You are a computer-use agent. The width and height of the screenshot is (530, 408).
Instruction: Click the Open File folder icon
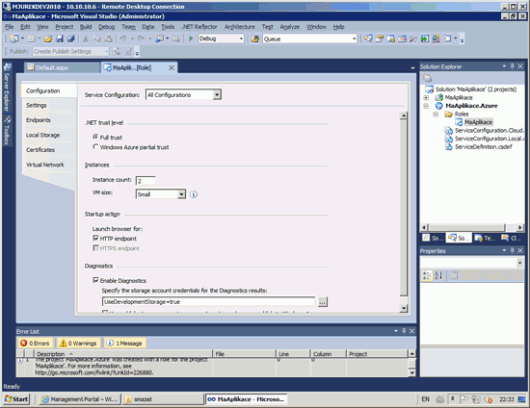tap(48, 39)
